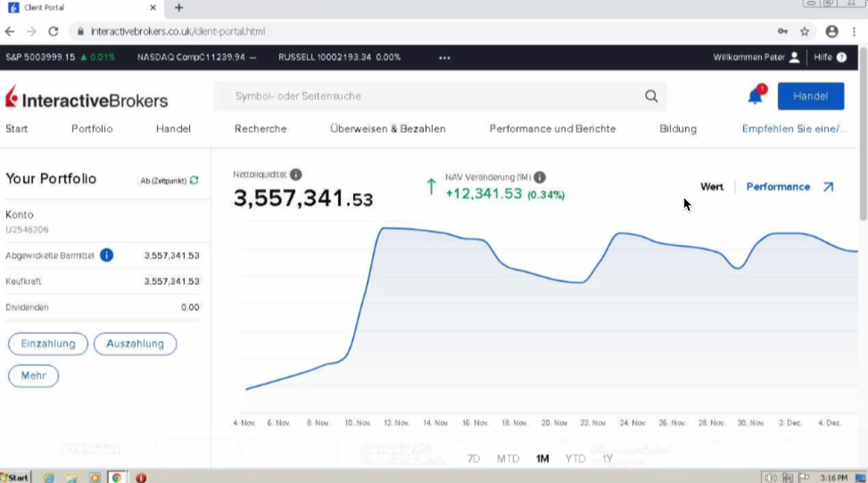This screenshot has height=483, width=868.
Task: Click the RUSSELL 1000 ticker
Action: [x=339, y=58]
